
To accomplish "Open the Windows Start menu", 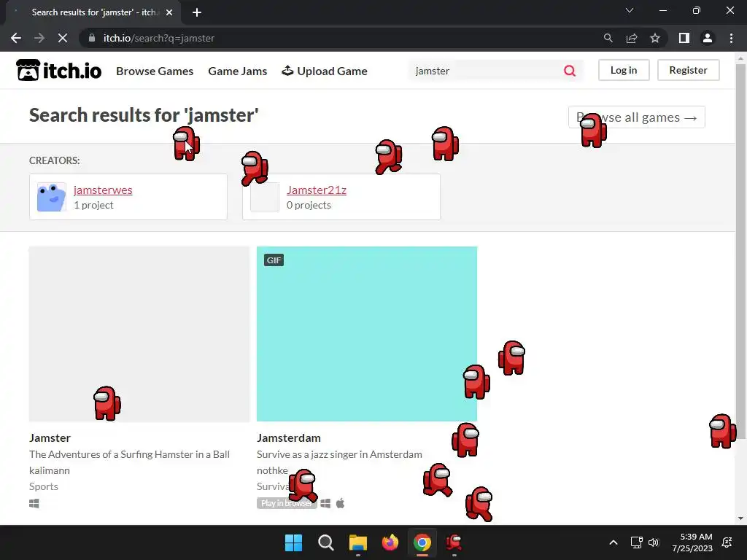I will pyautogui.click(x=293, y=542).
